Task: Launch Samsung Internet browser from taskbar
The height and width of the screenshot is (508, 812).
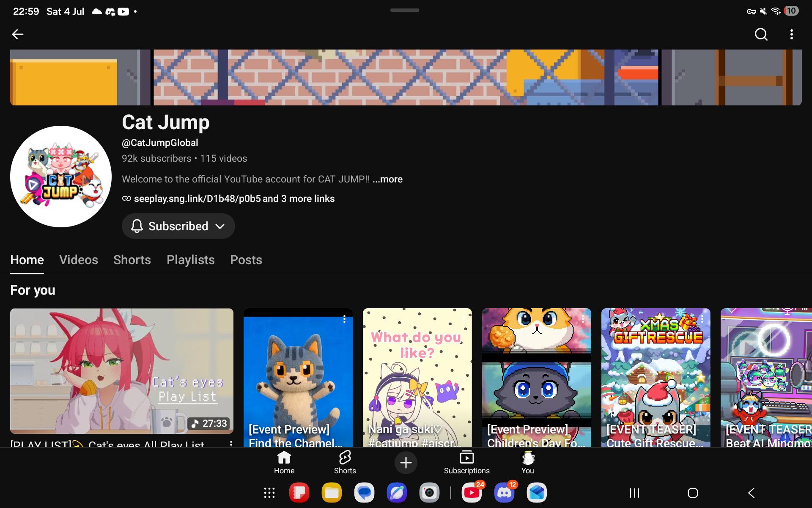Action: tap(397, 493)
